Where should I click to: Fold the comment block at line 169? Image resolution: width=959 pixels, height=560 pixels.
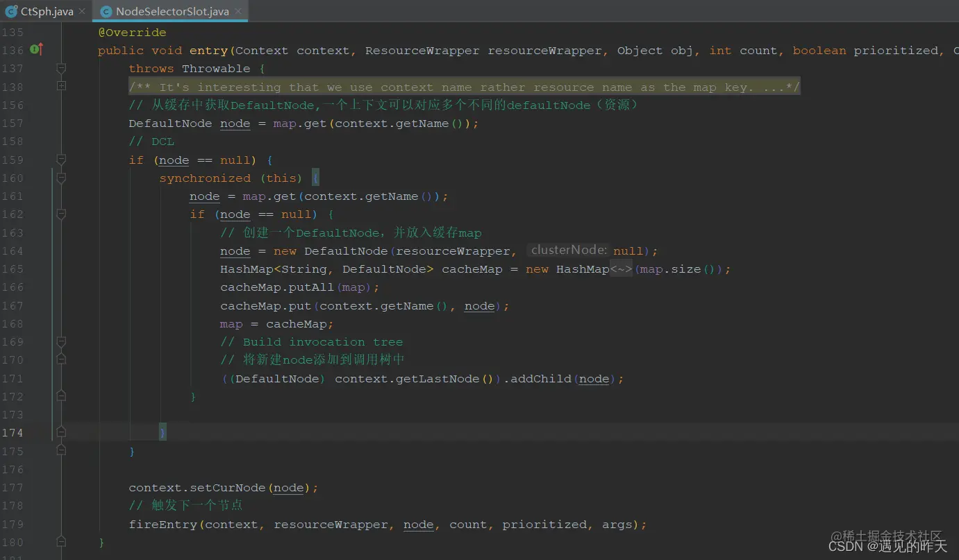(61, 342)
